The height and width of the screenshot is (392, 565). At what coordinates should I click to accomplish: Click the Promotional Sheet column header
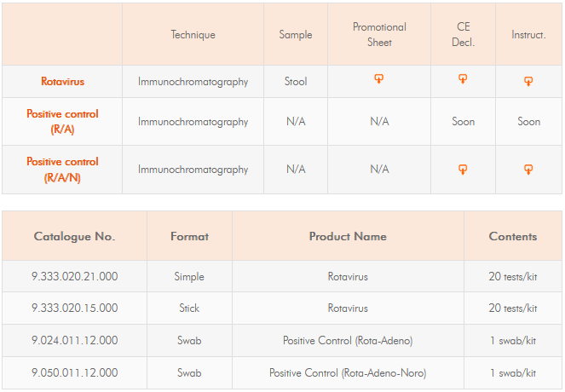point(379,35)
